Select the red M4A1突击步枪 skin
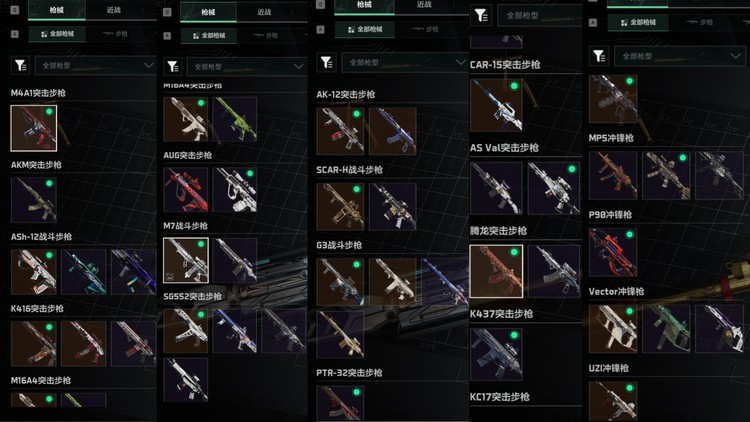750x422 pixels. pos(33,128)
